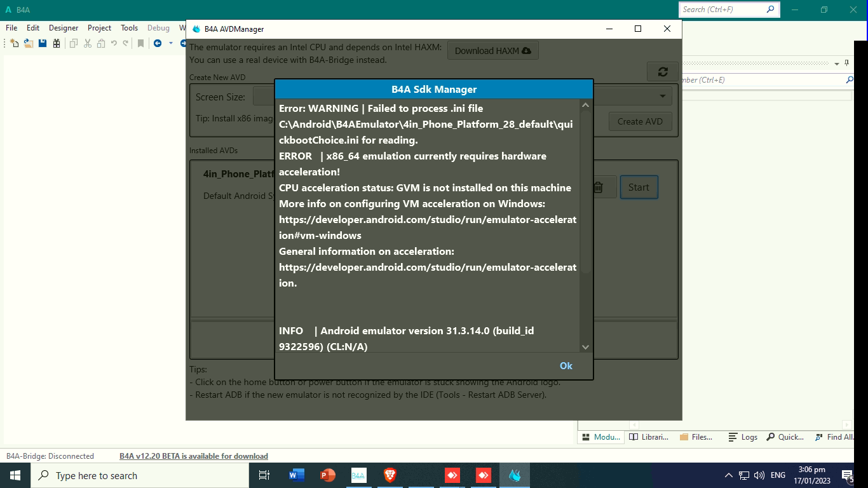Open Microsoft Word from the taskbar

click(296, 475)
